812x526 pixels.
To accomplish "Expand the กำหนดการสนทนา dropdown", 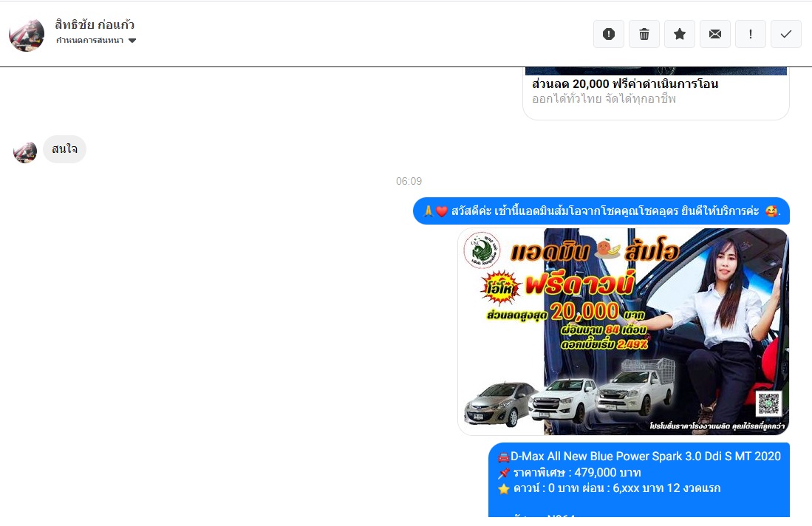I will coord(96,41).
